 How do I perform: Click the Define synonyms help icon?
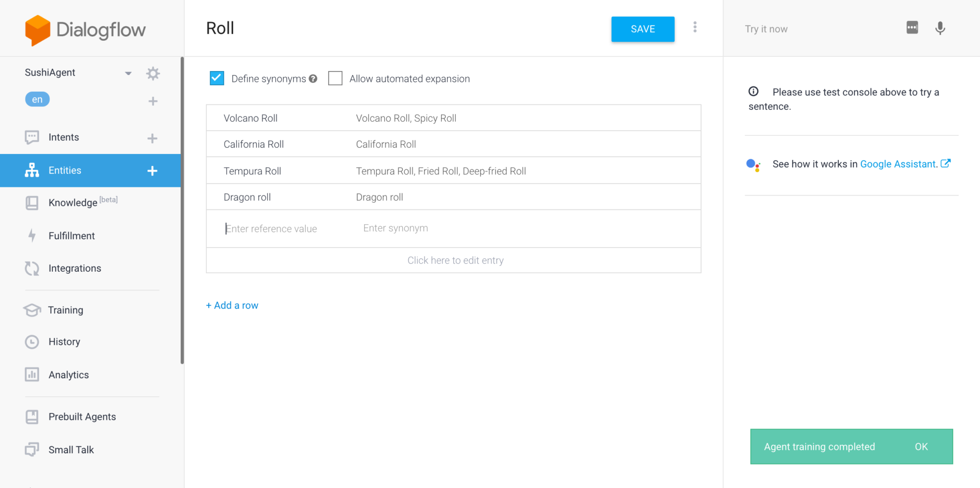pyautogui.click(x=313, y=79)
